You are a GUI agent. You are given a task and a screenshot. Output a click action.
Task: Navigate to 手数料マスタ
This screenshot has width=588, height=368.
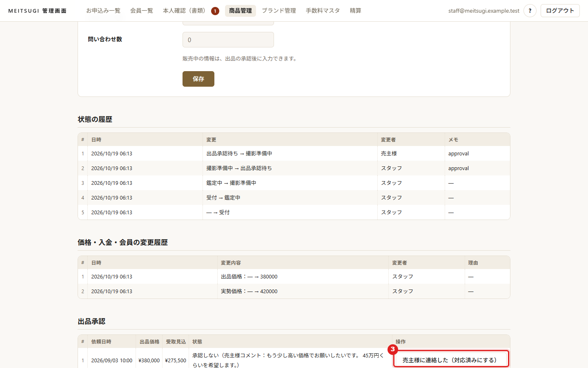[323, 11]
